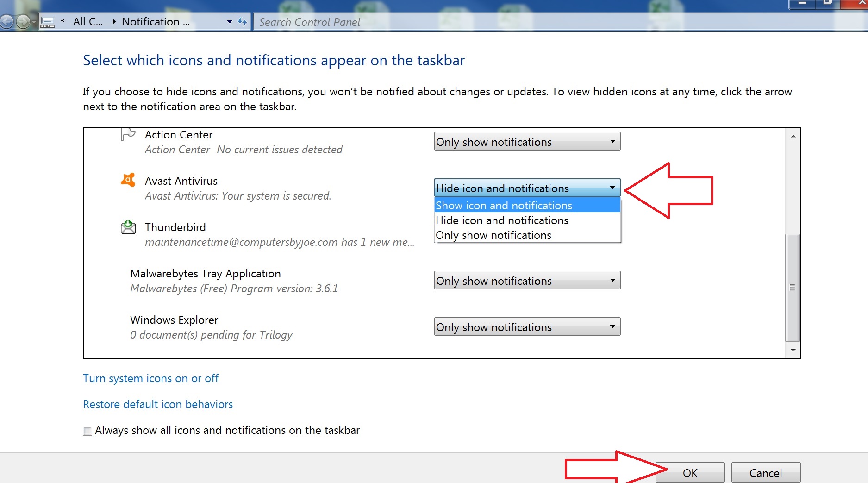The height and width of the screenshot is (483, 868).
Task: Choose 'Hide icon and notifications' list option
Action: tap(527, 220)
